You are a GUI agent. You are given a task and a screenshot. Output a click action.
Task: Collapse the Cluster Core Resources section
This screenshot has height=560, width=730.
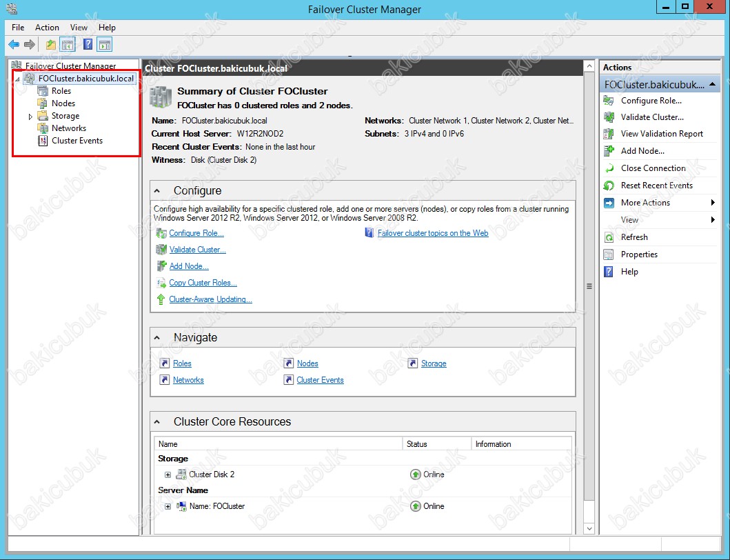157,421
